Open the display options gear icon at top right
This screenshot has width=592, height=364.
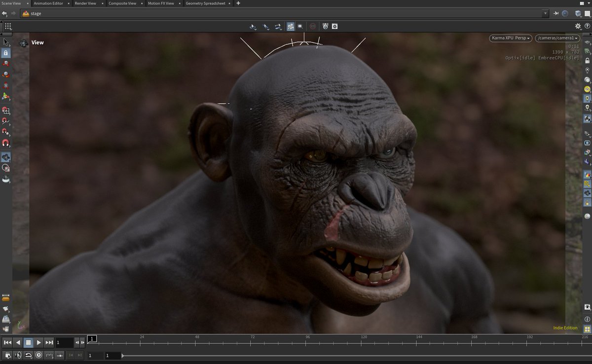[x=578, y=26]
